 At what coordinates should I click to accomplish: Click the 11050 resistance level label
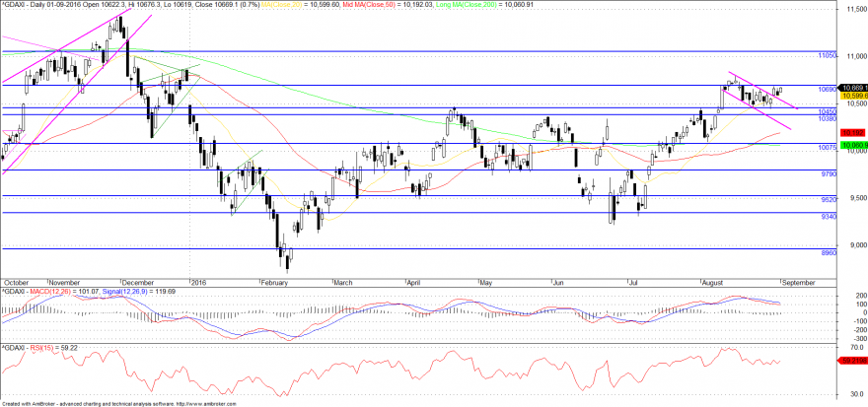point(827,56)
